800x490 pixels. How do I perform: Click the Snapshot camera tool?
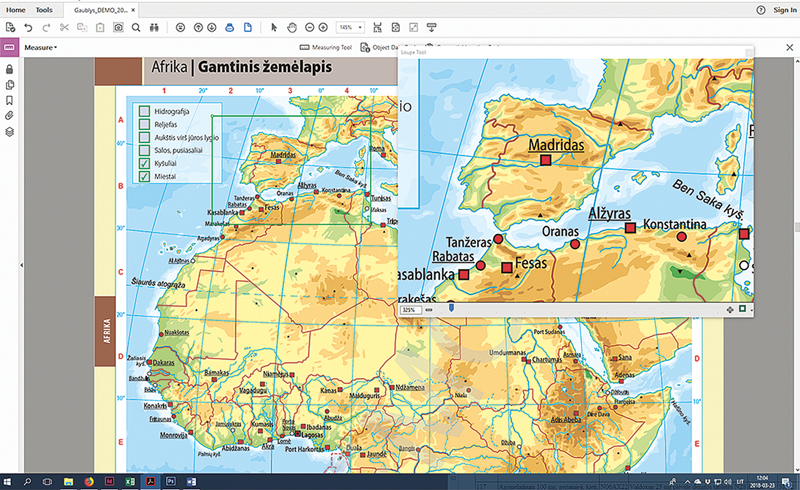pos(118,28)
